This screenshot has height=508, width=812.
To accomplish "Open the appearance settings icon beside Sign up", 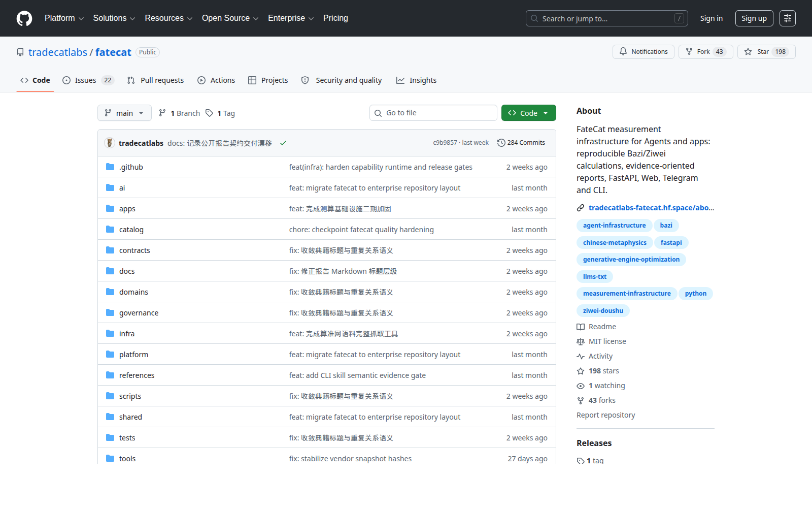I will [788, 18].
